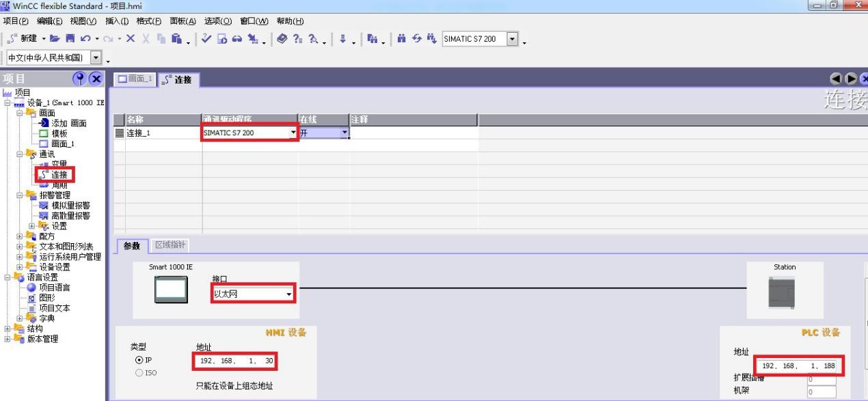Undo the last action via toolbar arrow

pos(85,39)
